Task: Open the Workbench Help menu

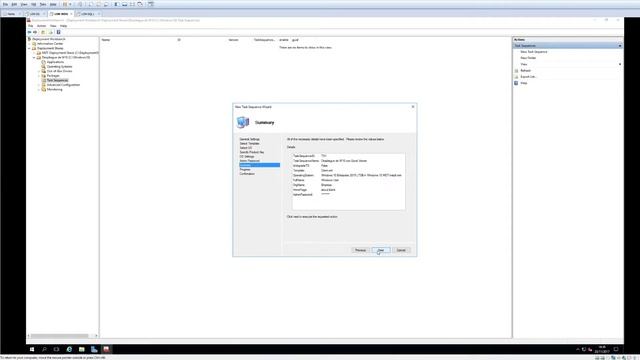Action: coord(63,26)
